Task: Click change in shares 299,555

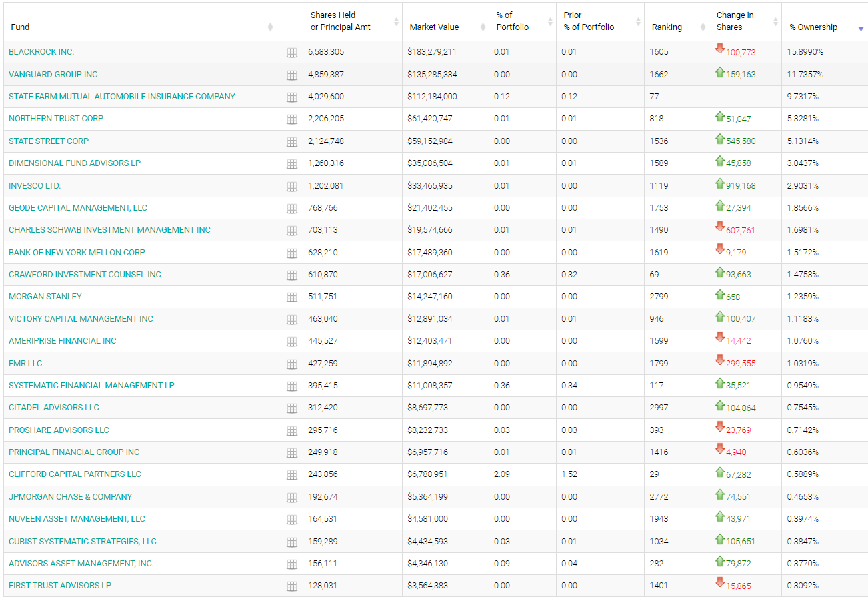Action: coord(741,364)
